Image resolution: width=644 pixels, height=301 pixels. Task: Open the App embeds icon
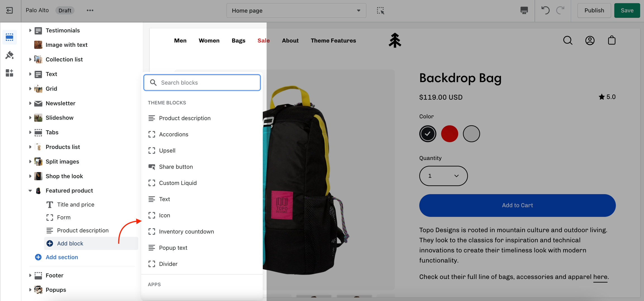point(10,73)
